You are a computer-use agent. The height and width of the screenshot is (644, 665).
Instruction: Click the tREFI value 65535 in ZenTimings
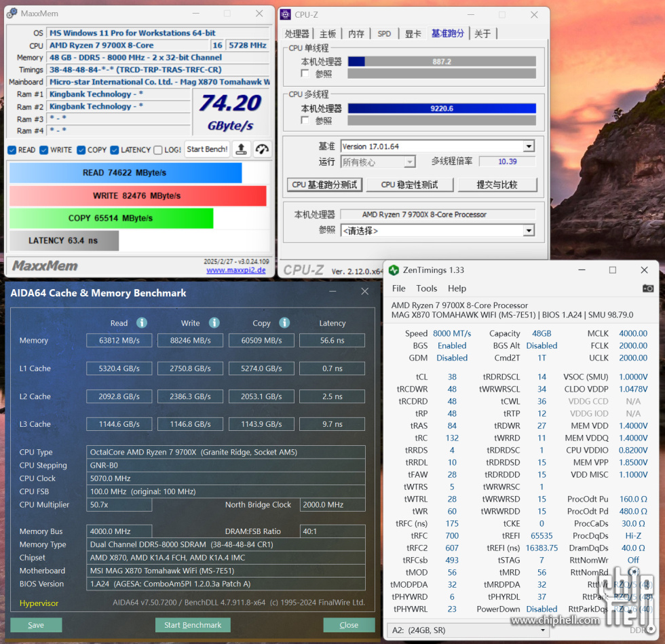coord(541,536)
